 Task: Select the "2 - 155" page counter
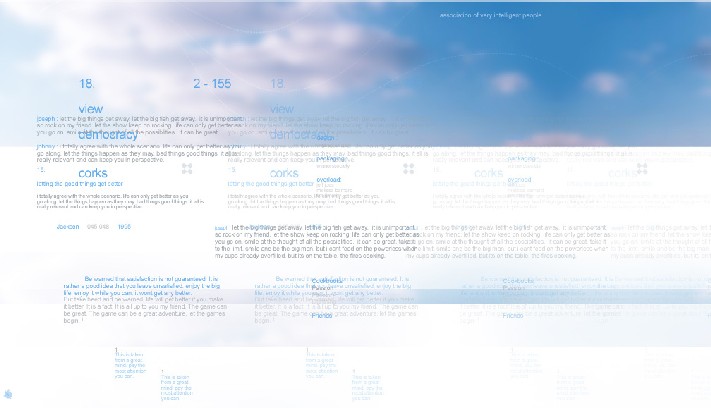pos(212,84)
